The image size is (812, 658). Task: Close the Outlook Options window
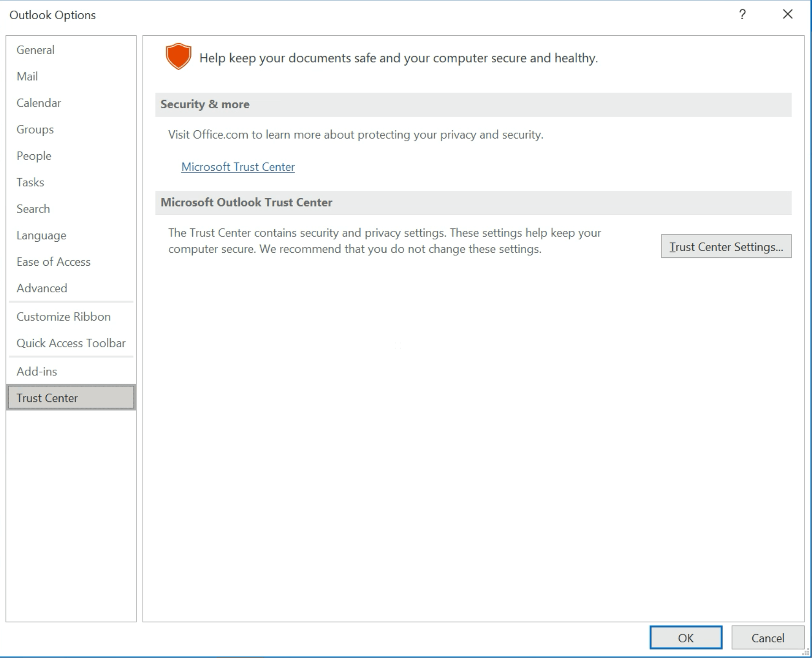788,15
